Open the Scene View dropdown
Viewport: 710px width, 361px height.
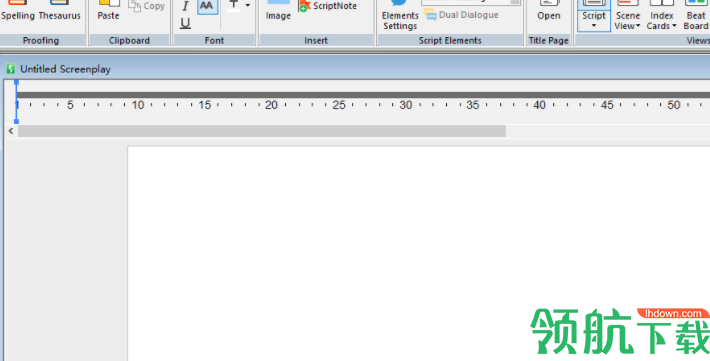click(x=628, y=16)
